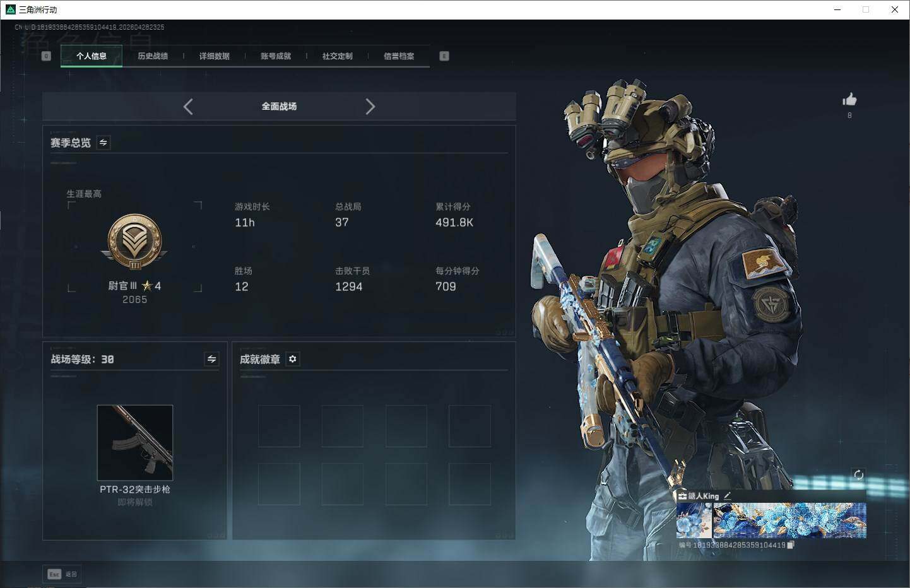Go to the 账号成就 tab

pos(276,56)
